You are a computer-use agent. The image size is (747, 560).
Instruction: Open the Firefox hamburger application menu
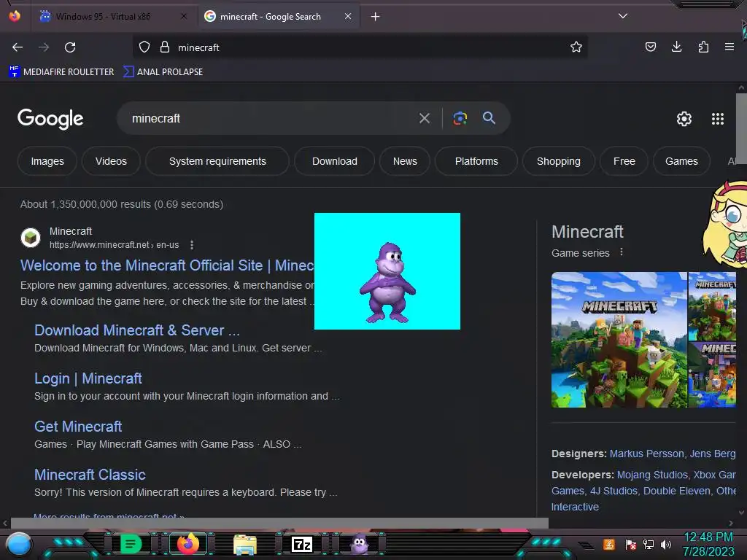729,47
